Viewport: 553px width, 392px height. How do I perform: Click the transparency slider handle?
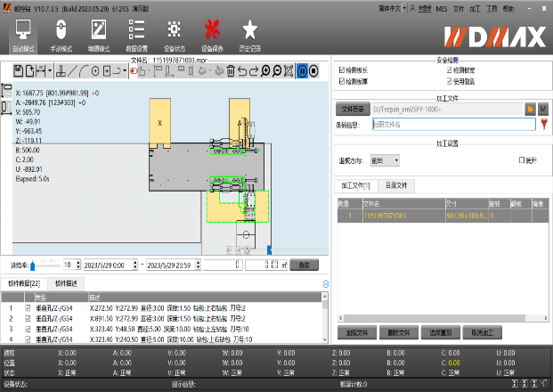pyautogui.click(x=33, y=265)
